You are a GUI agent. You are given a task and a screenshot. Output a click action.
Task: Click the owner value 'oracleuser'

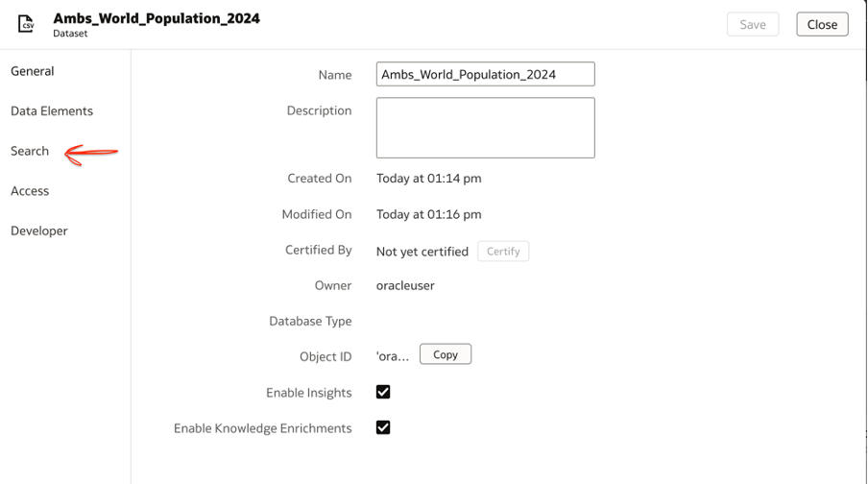click(405, 285)
